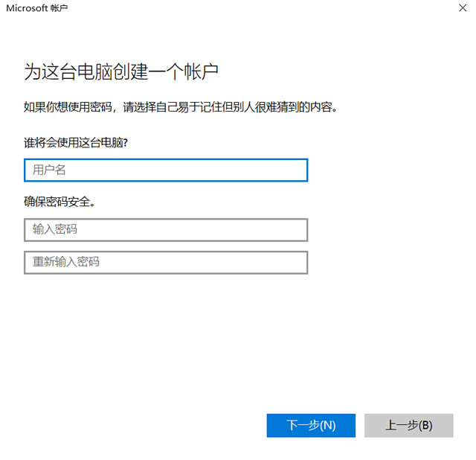Click the heading 为这台电脑创建一个帐户
476x460 pixels.
[x=120, y=72]
